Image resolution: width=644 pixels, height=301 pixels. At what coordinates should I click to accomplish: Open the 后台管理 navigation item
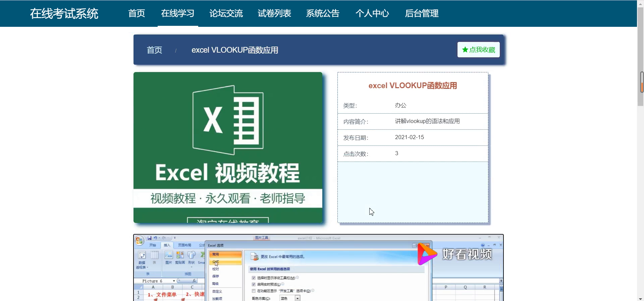pos(422,13)
